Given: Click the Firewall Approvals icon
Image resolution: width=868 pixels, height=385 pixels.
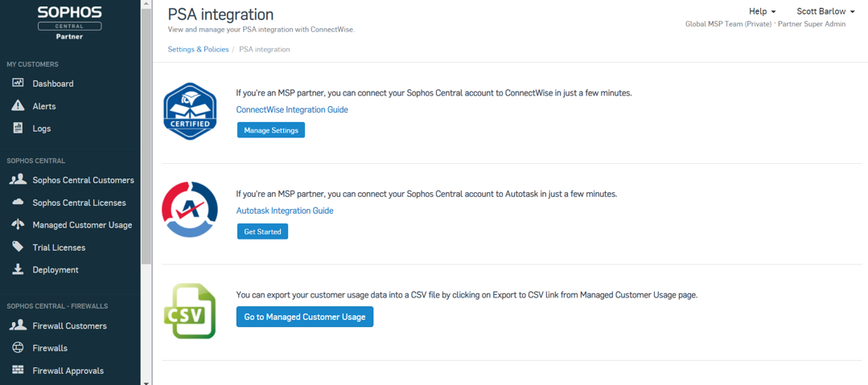Looking at the screenshot, I should point(18,371).
